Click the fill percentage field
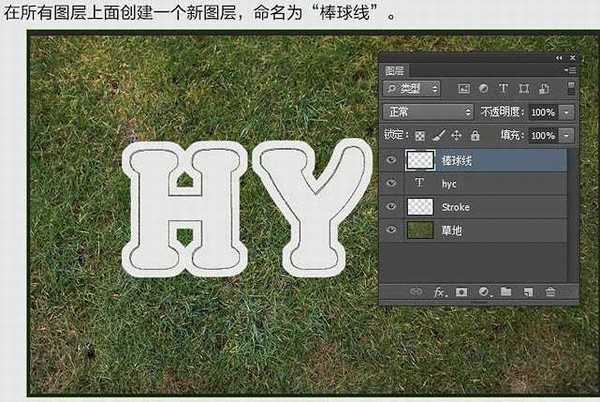The width and height of the screenshot is (600, 402). tap(542, 135)
